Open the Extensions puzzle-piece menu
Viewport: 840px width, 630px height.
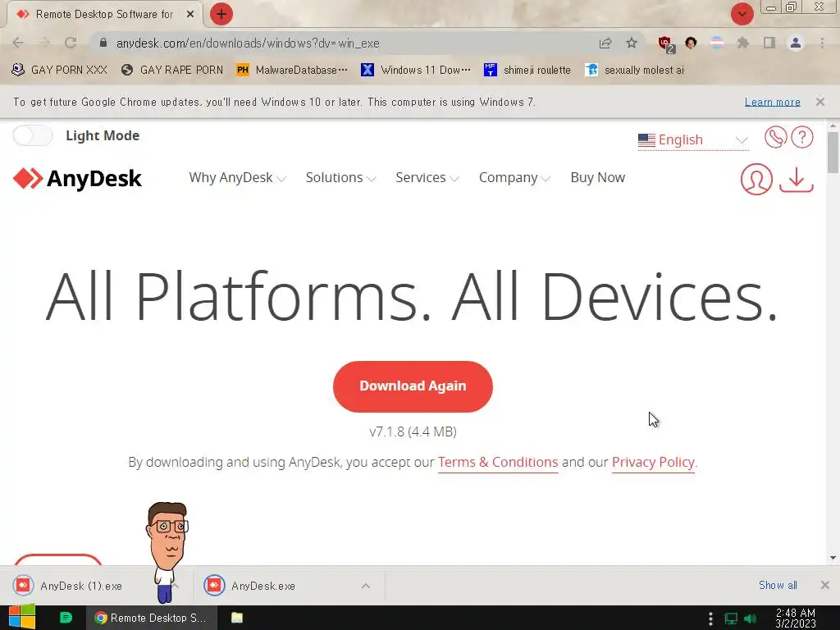pyautogui.click(x=743, y=43)
